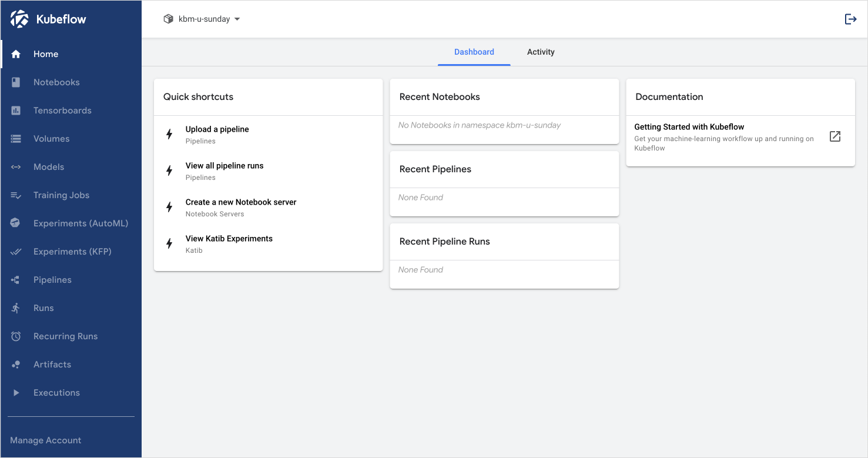Select Experiments (AutoML) menu label

coord(81,223)
